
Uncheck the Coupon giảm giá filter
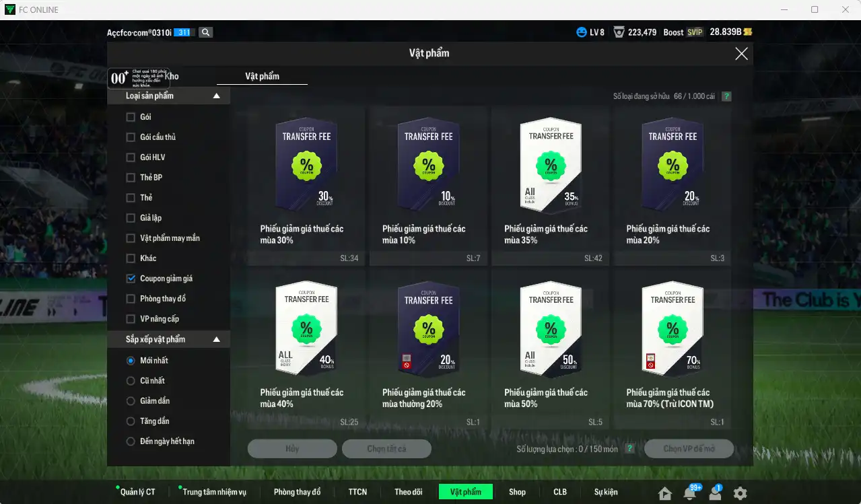pyautogui.click(x=131, y=279)
